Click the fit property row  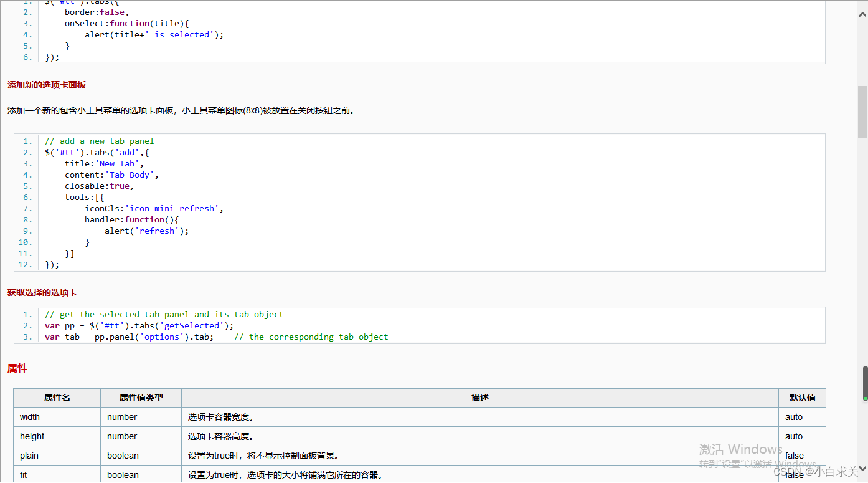[23, 474]
